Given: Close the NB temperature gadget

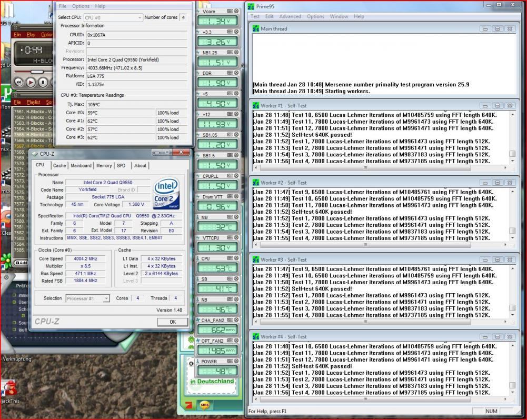Looking at the screenshot, I should [x=236, y=299].
